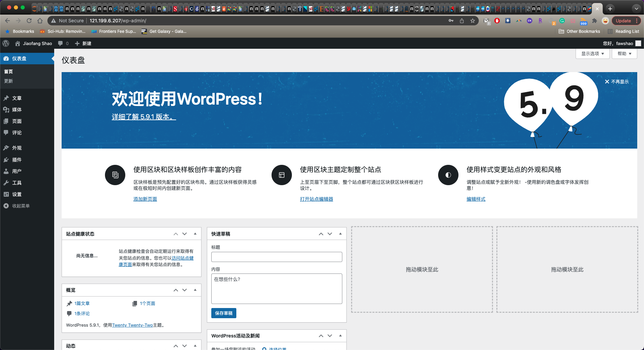Open the Media library from the sidebar
Screen dimensions: 644x350
pos(16,110)
